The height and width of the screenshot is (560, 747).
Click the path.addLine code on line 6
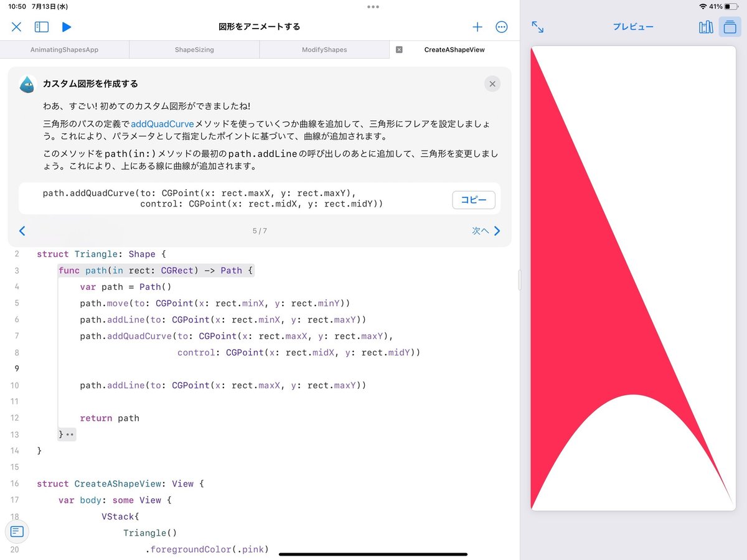coord(223,319)
